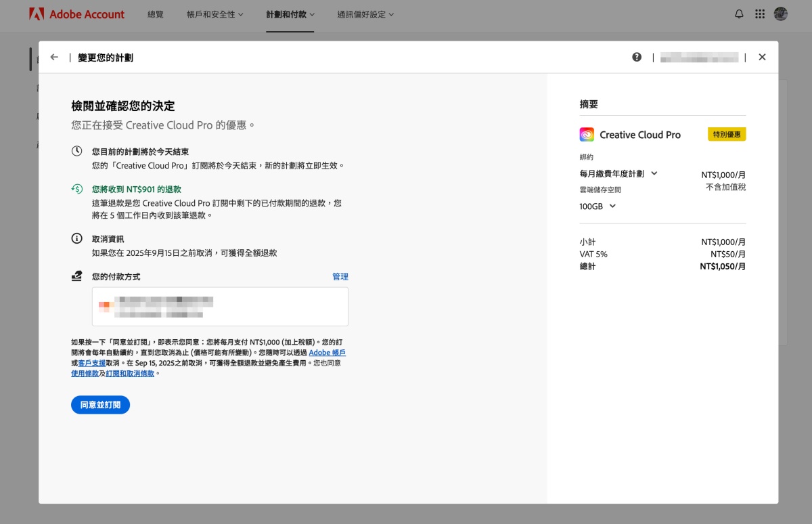Open the apps grid launcher

tap(760, 14)
